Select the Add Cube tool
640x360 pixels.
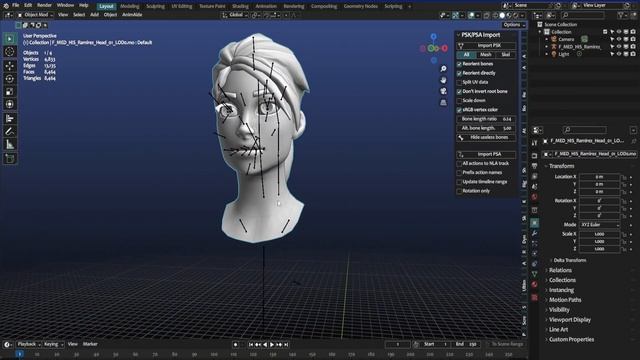(x=10, y=158)
